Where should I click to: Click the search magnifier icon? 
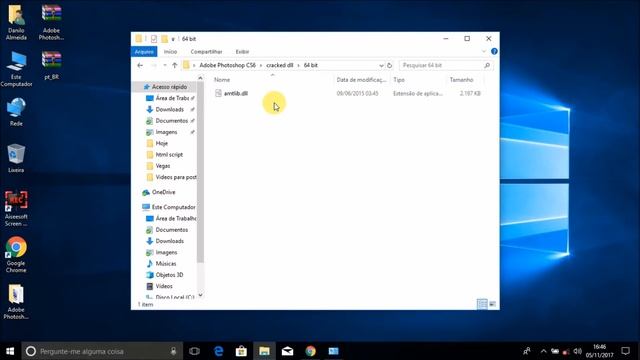[x=487, y=65]
